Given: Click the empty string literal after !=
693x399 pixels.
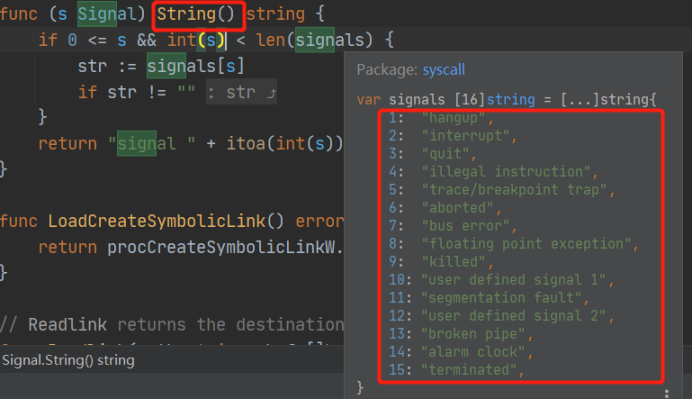Looking at the screenshot, I should 186,91.
